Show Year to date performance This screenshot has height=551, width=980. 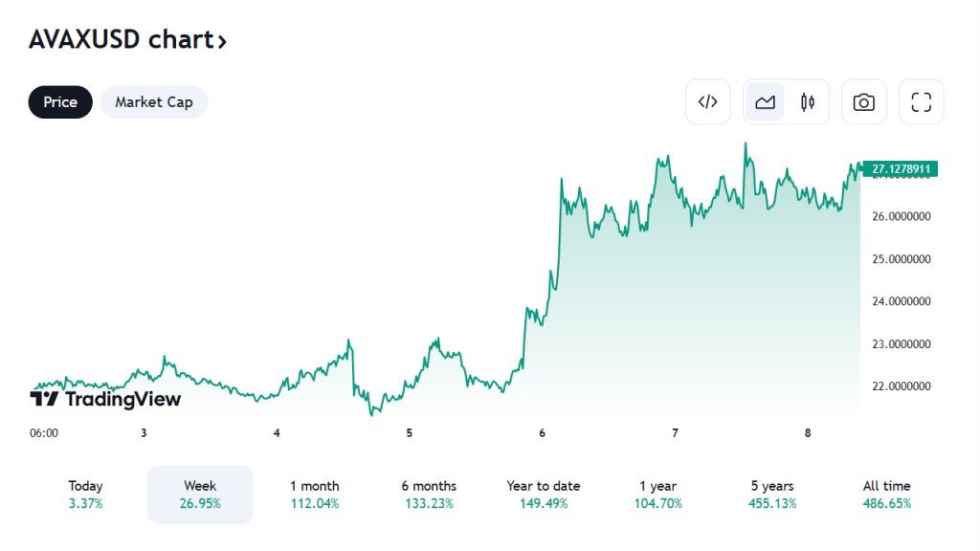point(544,495)
